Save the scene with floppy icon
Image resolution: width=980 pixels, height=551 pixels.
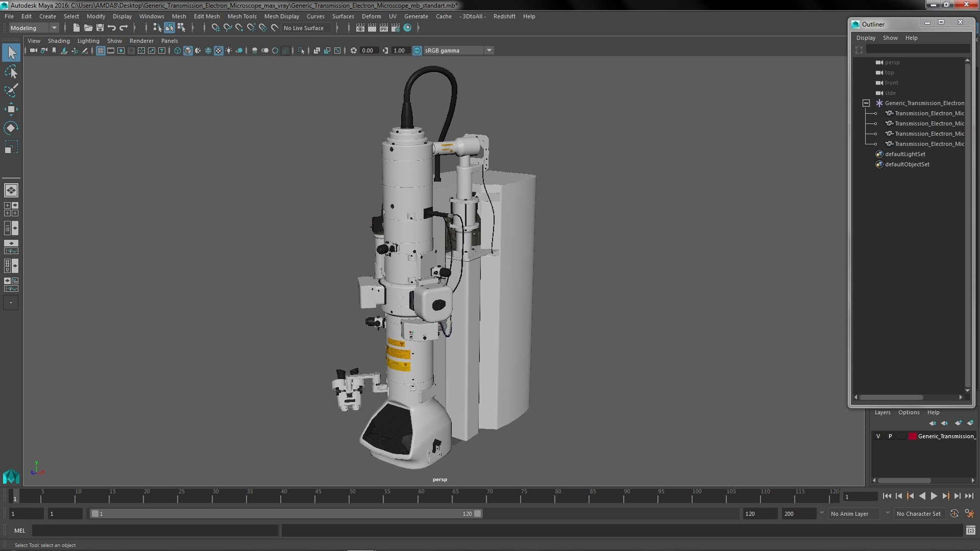point(100,28)
